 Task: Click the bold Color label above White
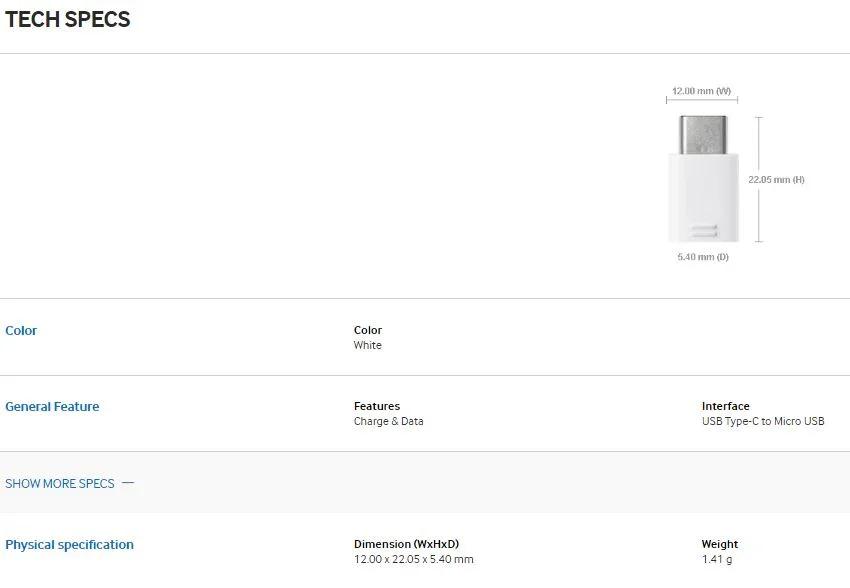(367, 331)
